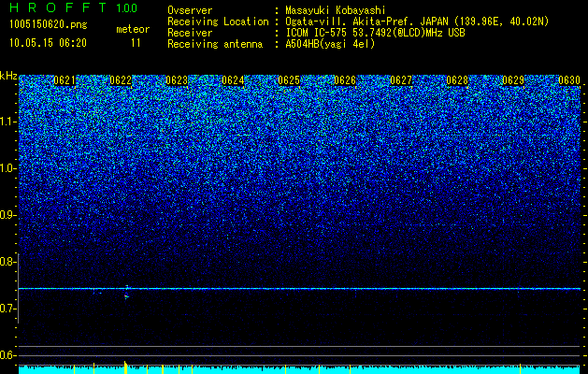Click the tallest yellow spike in signal strip

pyautogui.click(x=125, y=367)
